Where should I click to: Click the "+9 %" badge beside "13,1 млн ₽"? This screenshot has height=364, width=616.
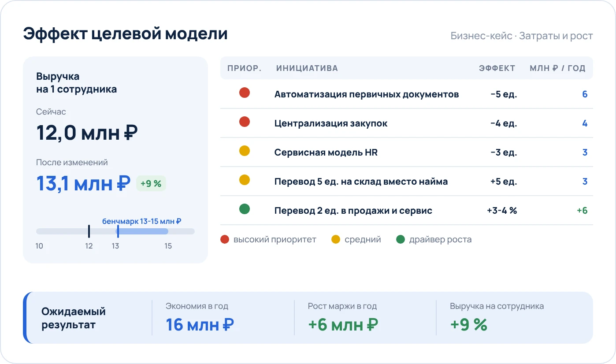151,183
